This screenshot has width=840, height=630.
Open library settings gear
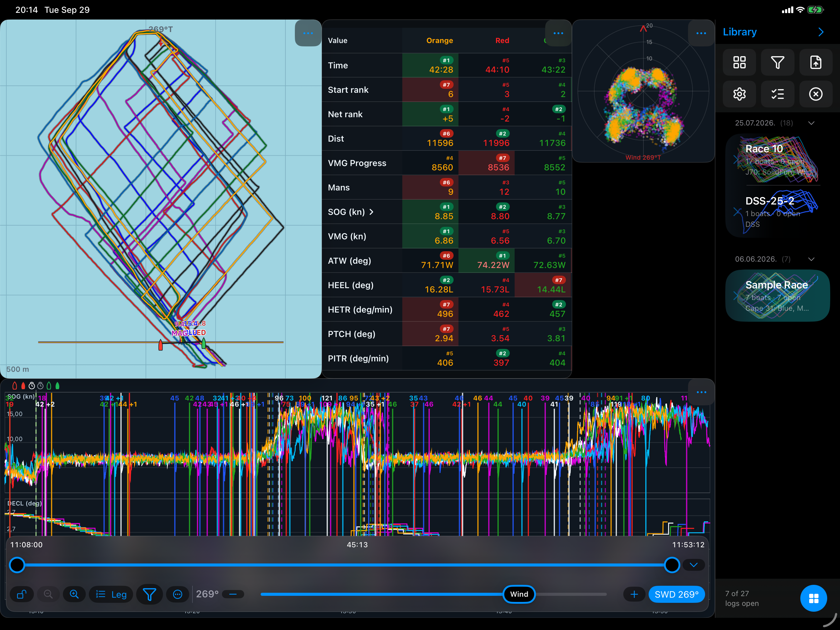click(x=739, y=94)
